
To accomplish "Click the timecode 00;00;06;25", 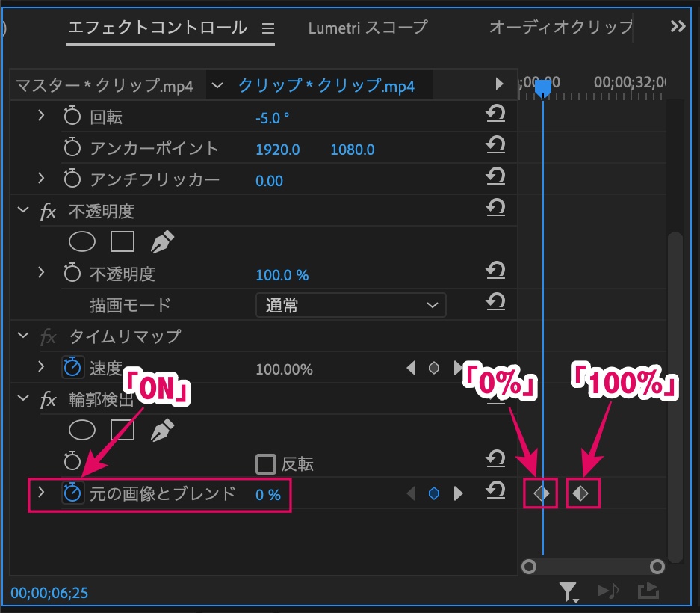I will click(49, 593).
